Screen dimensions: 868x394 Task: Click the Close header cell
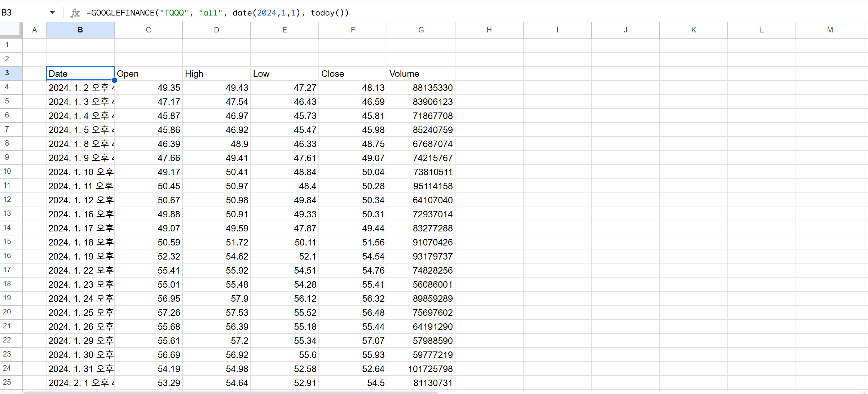(x=353, y=74)
